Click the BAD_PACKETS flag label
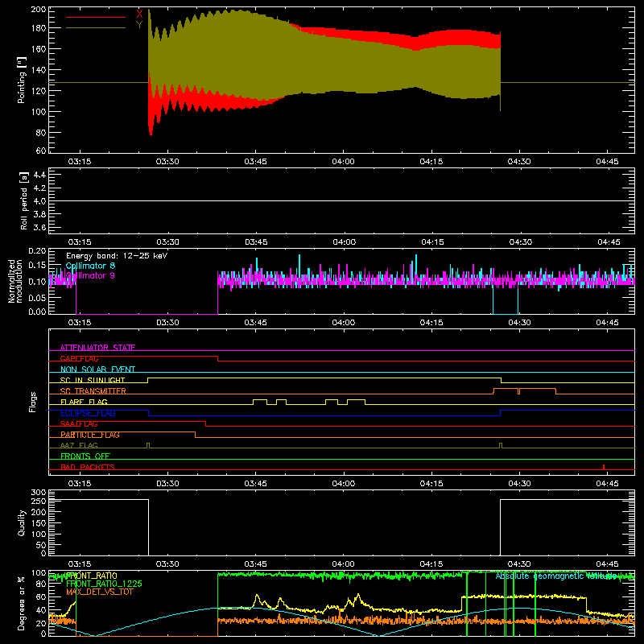644x644 pixels. point(88,467)
